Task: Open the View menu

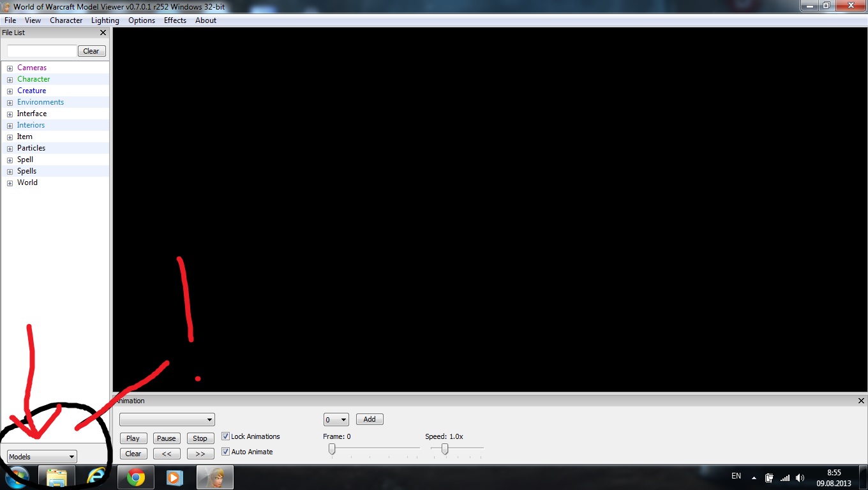Action: click(x=33, y=20)
